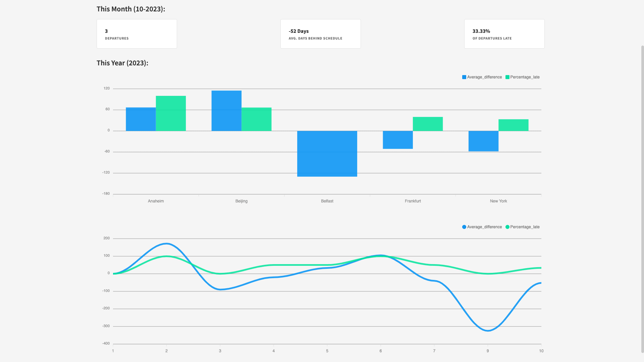Click the Anaheim axis label

click(x=156, y=201)
